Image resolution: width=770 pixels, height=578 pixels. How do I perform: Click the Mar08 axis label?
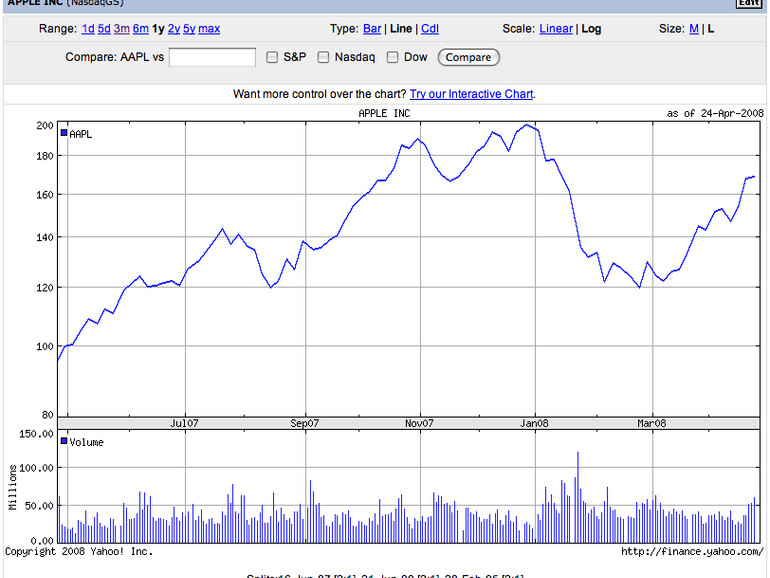[652, 423]
